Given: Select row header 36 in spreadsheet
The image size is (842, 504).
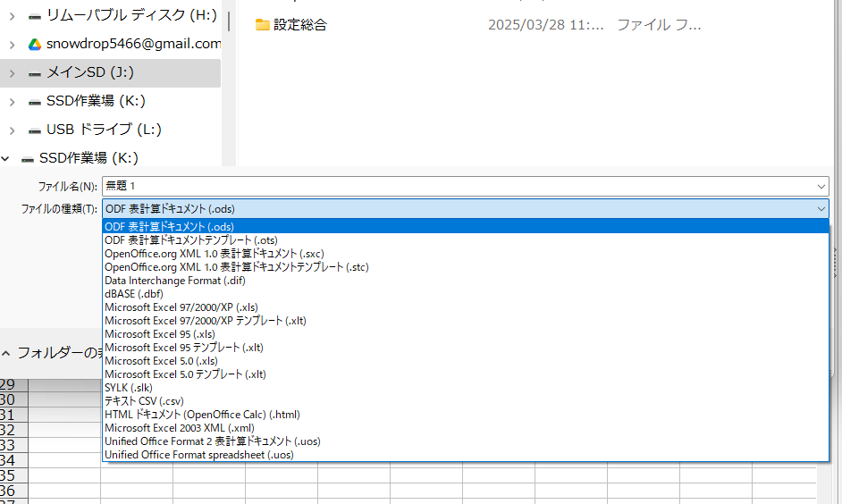Looking at the screenshot, I should (x=14, y=490).
